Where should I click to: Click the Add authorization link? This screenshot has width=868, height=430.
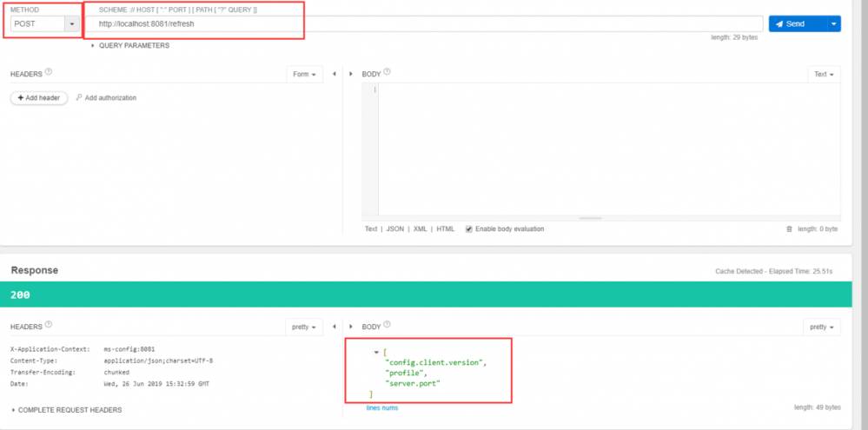pos(106,97)
